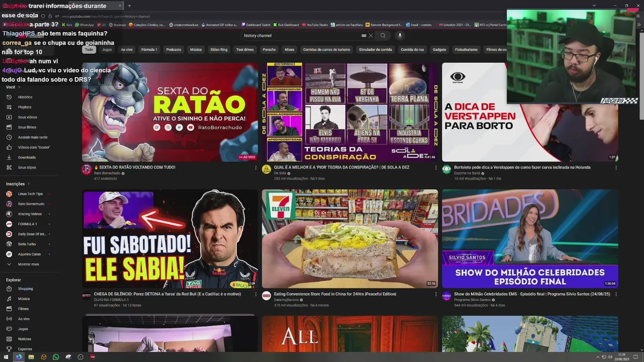This screenshot has width=644, height=362.
Task: Open options menu for Teoria da Conspiração video
Action: pyautogui.click(x=436, y=168)
